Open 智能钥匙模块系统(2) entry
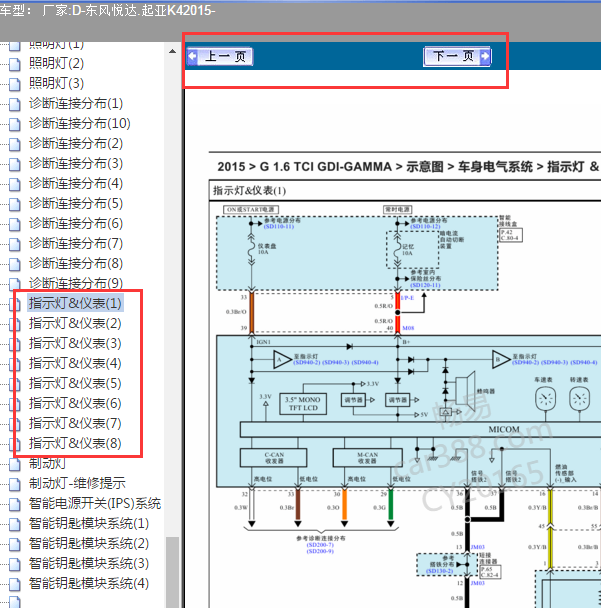 pos(89,544)
